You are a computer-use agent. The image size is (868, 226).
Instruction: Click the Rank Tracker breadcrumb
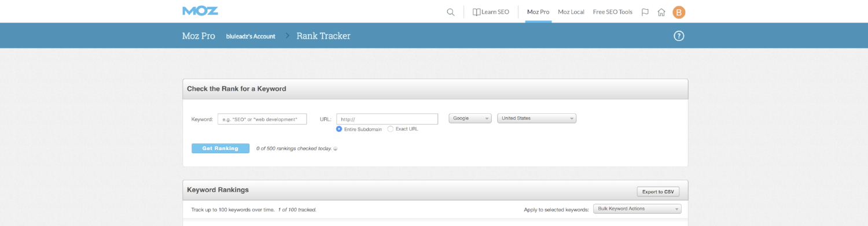(323, 36)
